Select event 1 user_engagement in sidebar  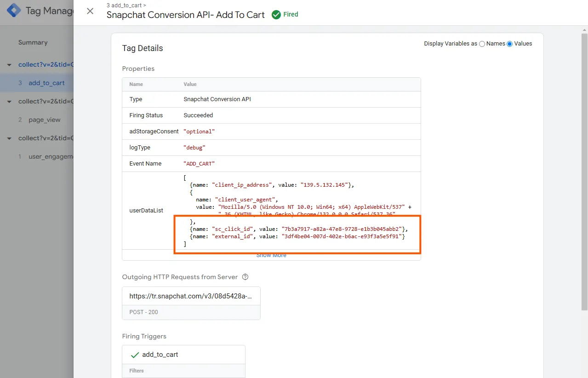pyautogui.click(x=37, y=157)
